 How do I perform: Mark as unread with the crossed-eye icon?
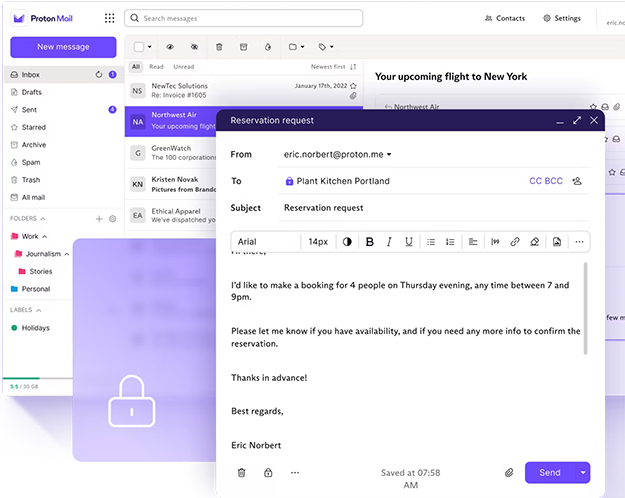coord(194,47)
